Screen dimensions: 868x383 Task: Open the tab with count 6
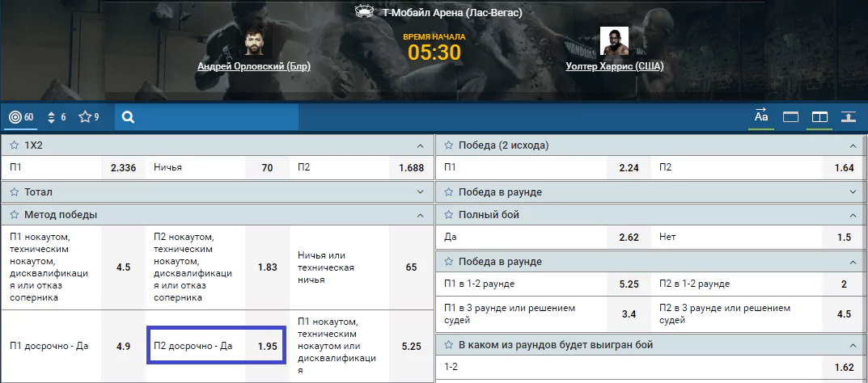pyautogui.click(x=57, y=117)
